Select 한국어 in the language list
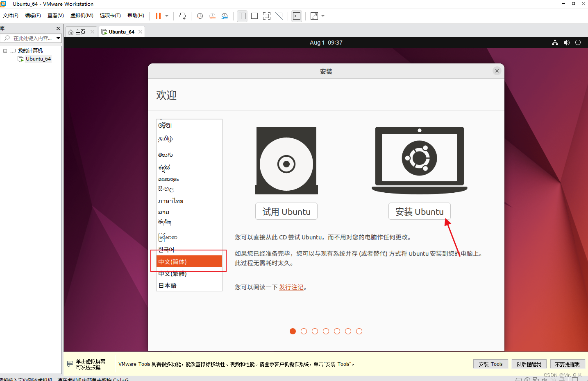The image size is (588, 381). tap(189, 250)
